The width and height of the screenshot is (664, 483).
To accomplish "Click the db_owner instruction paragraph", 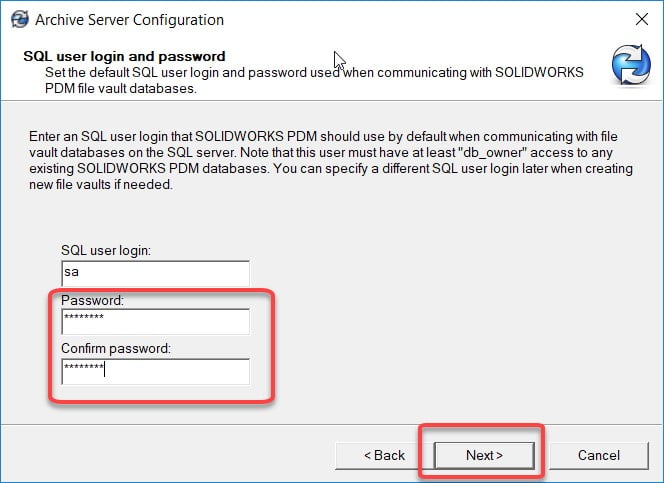I will [331, 160].
